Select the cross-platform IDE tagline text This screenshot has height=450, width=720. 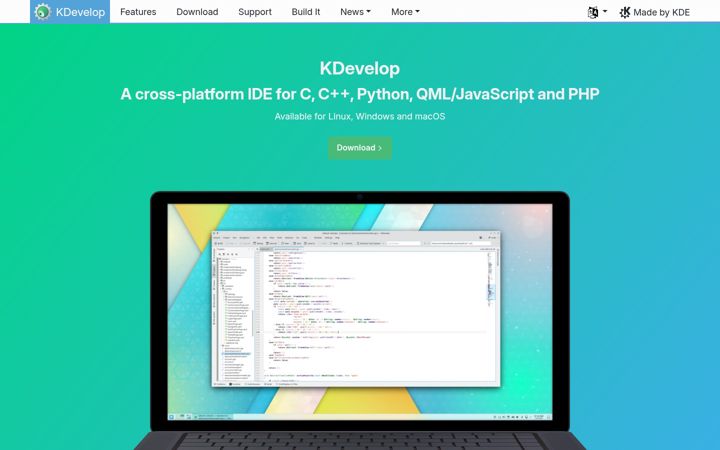tap(360, 94)
